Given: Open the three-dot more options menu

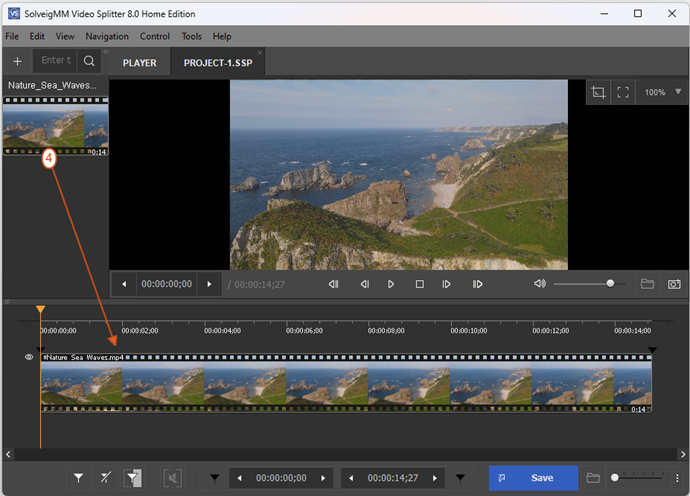Looking at the screenshot, I should (677, 478).
